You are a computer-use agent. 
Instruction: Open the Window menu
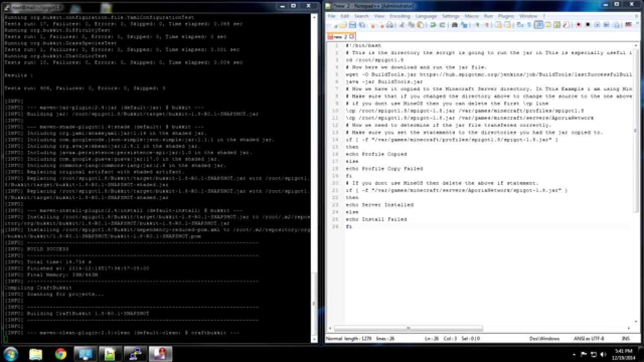528,16
